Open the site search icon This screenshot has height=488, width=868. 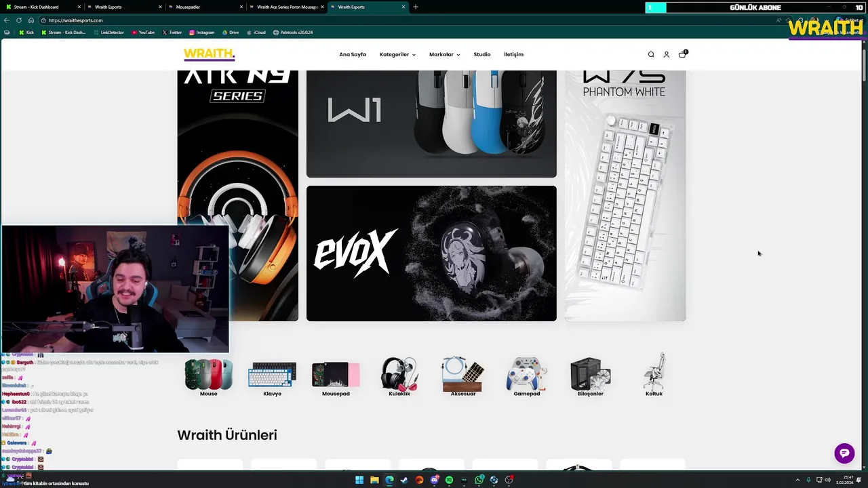click(x=651, y=54)
